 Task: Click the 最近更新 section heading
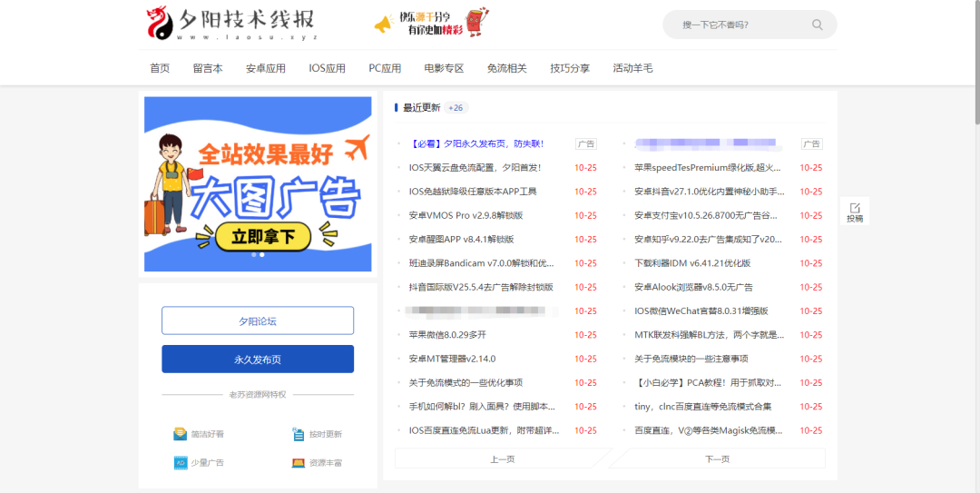click(x=422, y=108)
